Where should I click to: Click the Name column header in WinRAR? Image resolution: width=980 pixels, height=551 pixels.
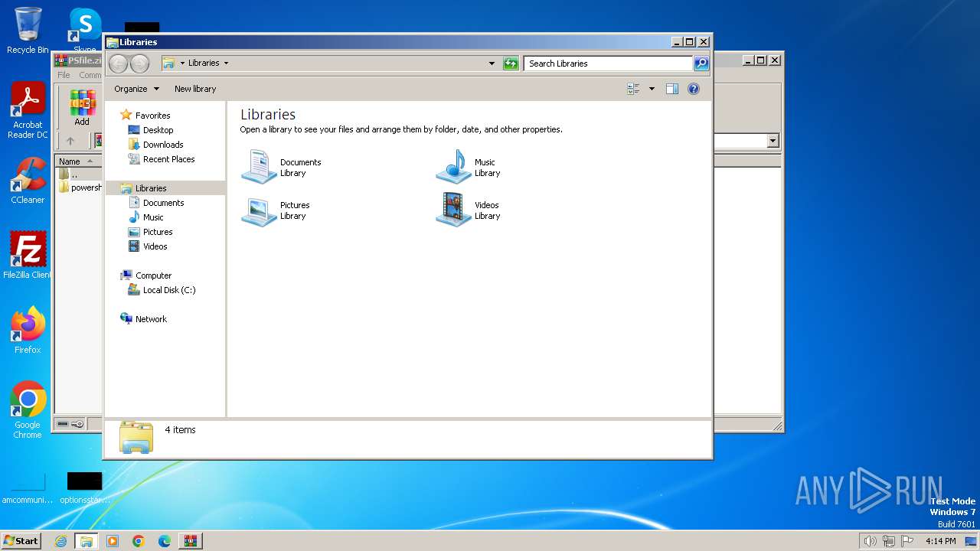coord(78,161)
